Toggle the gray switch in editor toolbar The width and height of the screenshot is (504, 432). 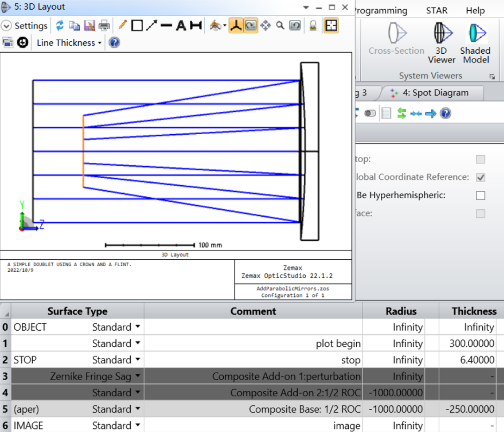(370, 113)
